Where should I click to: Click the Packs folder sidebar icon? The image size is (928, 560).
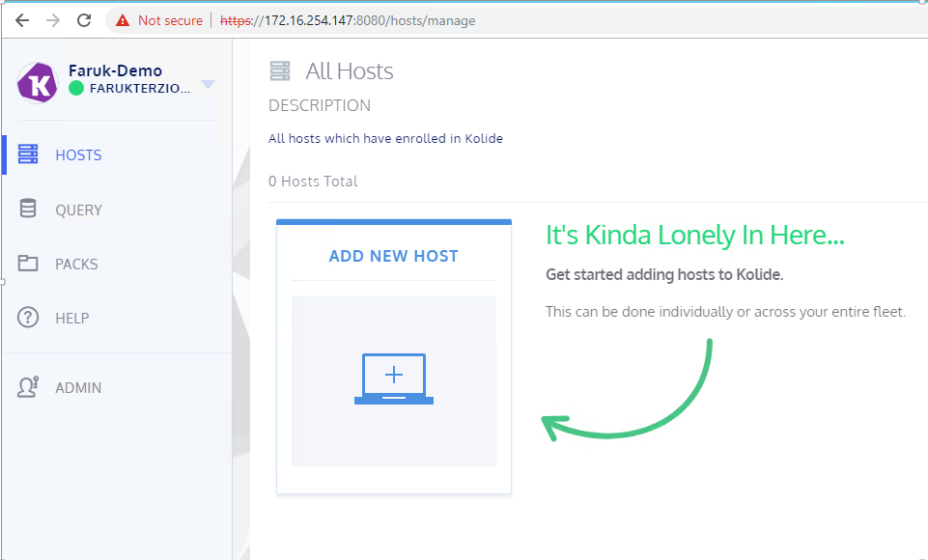coord(28,264)
